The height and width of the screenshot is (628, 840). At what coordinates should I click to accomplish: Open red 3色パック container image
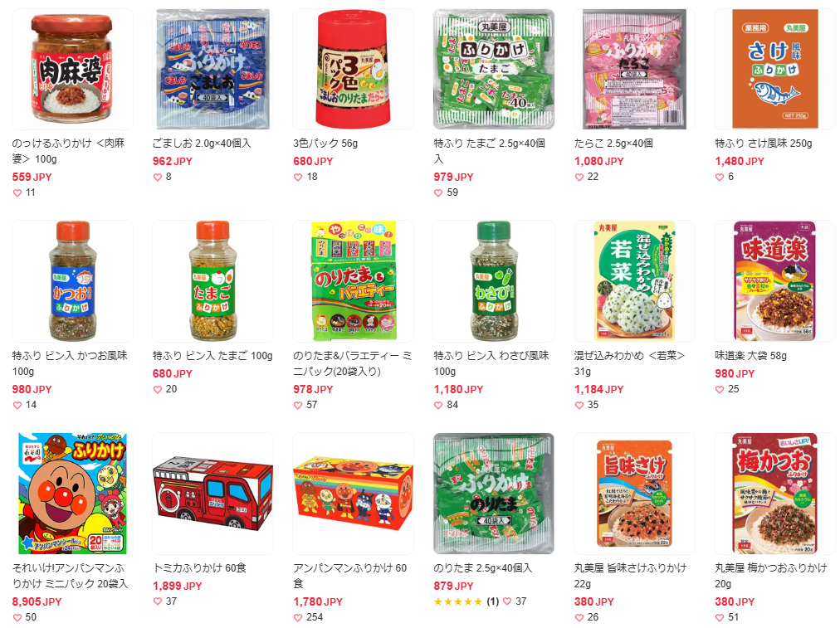click(353, 69)
